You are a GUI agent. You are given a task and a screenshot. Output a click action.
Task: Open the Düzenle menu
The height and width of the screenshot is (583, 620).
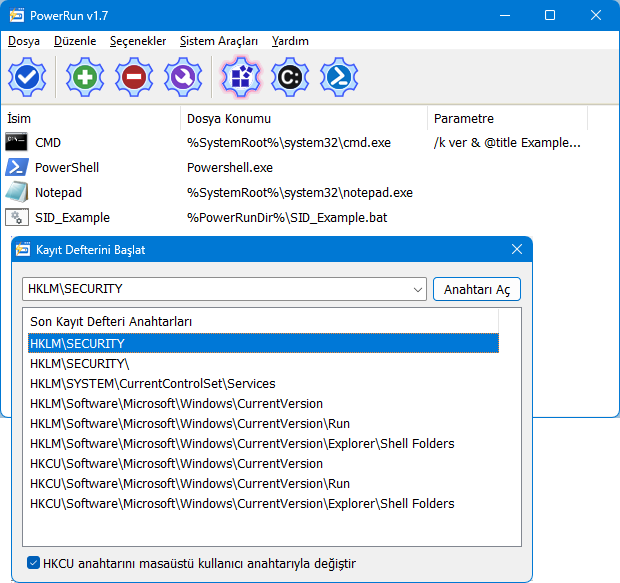tap(75, 41)
